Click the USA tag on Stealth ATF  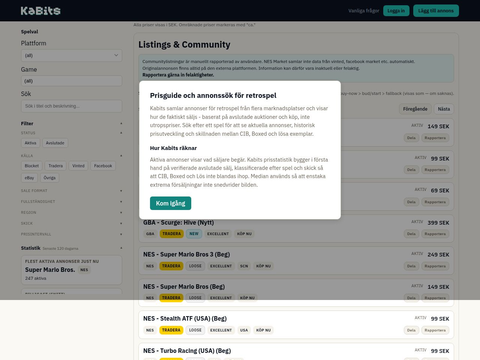click(244, 330)
